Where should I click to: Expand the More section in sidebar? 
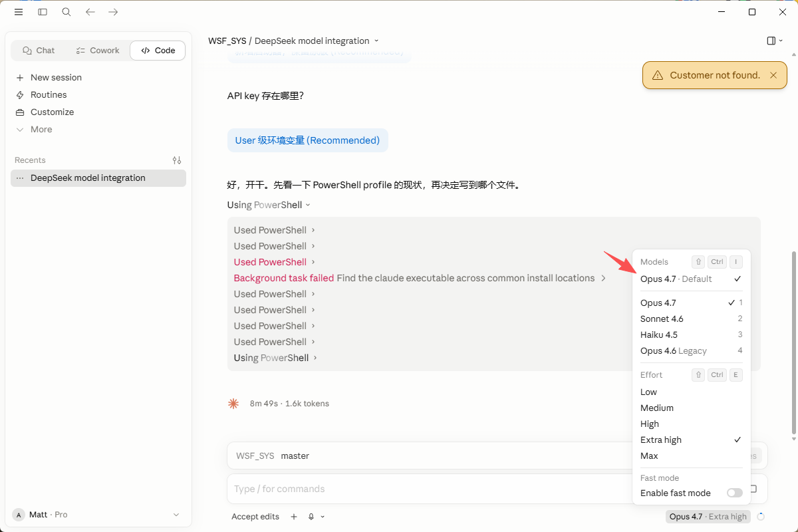coord(98,130)
